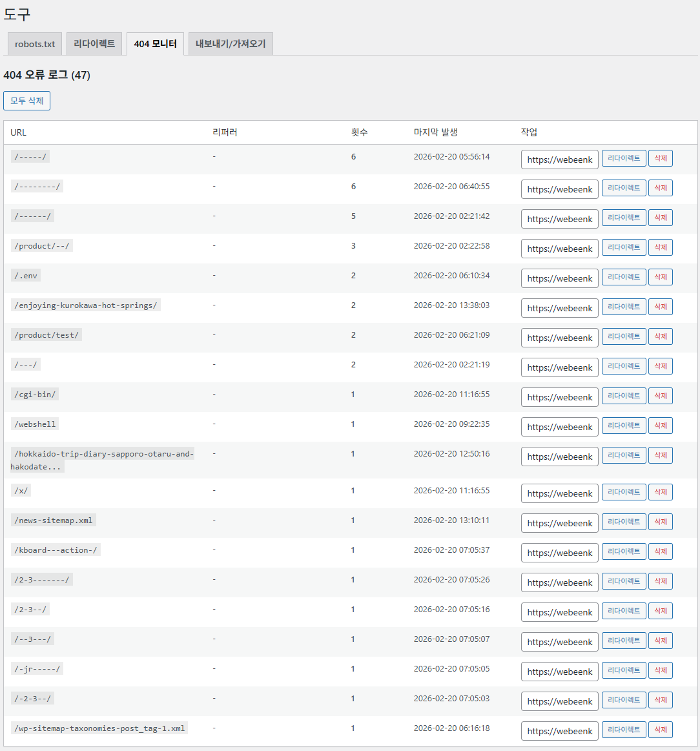
Task: Delete the wp-sitemap-taxonomies-post_tag-1.xml entry
Action: pos(660,730)
